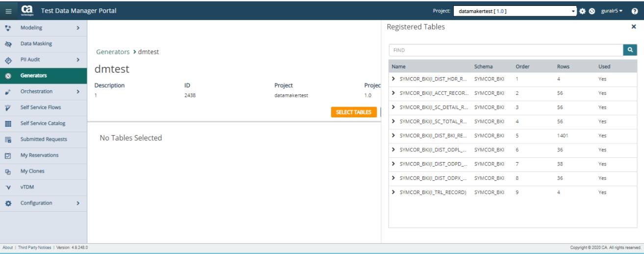
Task: Click SYMCOR_BKI schema cell in Order 1 row
Action: tap(489, 79)
